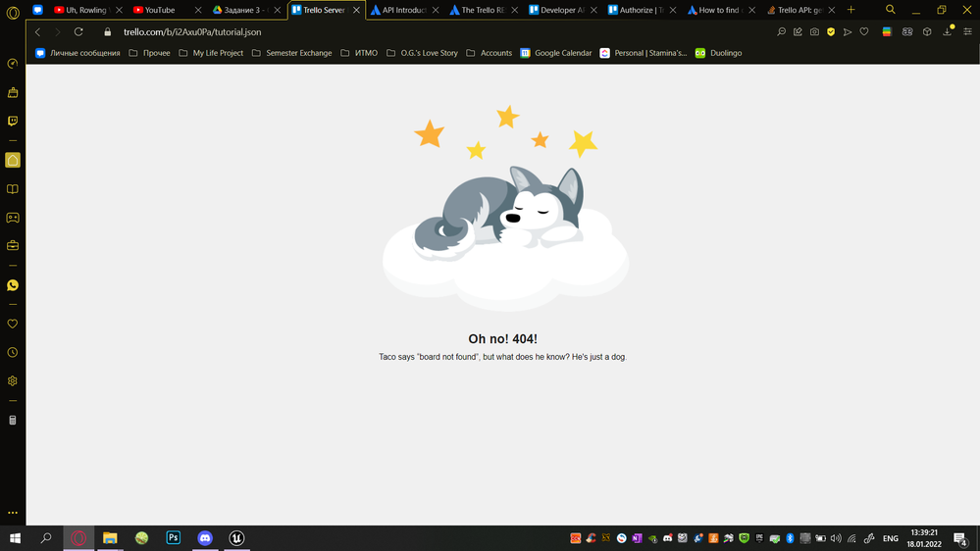The image size is (980, 551).
Task: Open Google Calendar bookmark
Action: click(555, 53)
